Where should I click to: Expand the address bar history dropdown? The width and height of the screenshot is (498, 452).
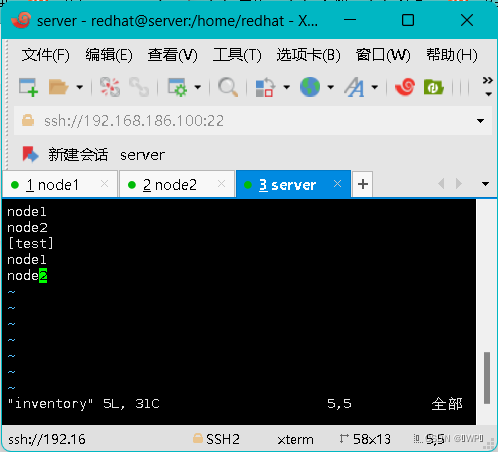480,121
